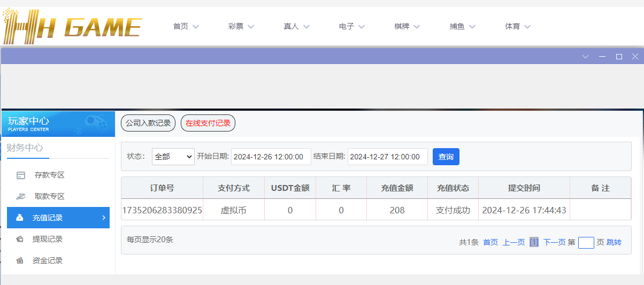Click the 提现记录 sidebar icon
Image resolution: width=644 pixels, height=285 pixels.
click(x=20, y=239)
